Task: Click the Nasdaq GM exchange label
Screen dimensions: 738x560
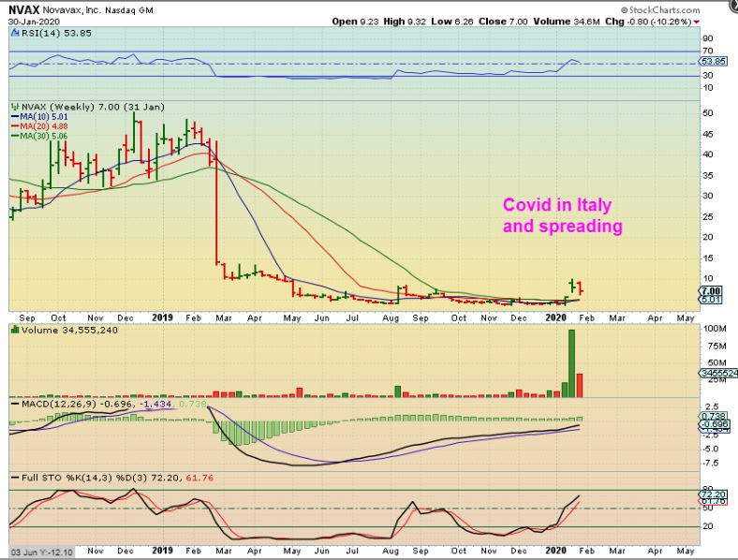Action: tap(129, 10)
